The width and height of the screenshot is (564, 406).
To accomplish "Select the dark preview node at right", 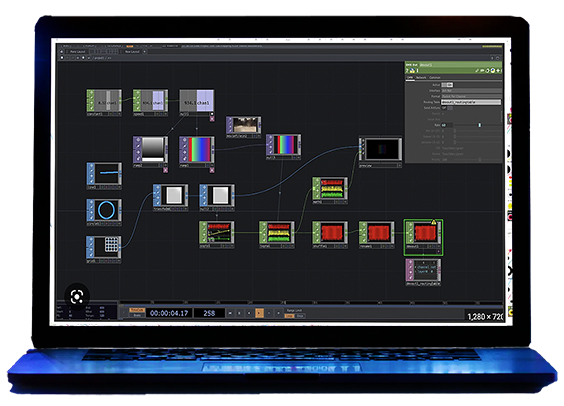I will tap(380, 152).
